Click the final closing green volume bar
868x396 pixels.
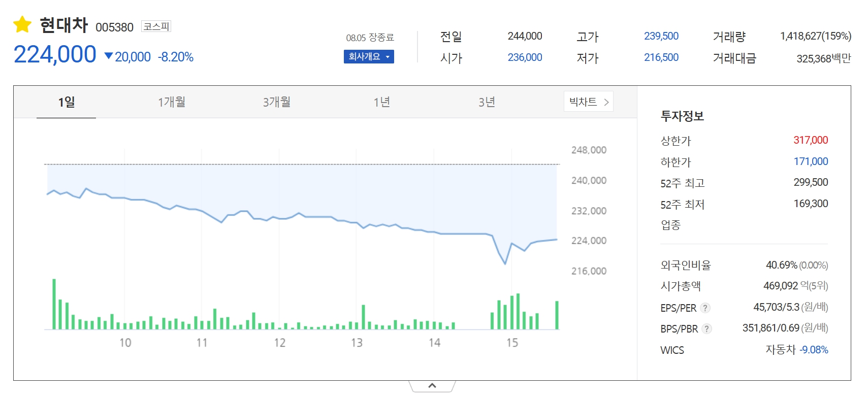tap(557, 315)
